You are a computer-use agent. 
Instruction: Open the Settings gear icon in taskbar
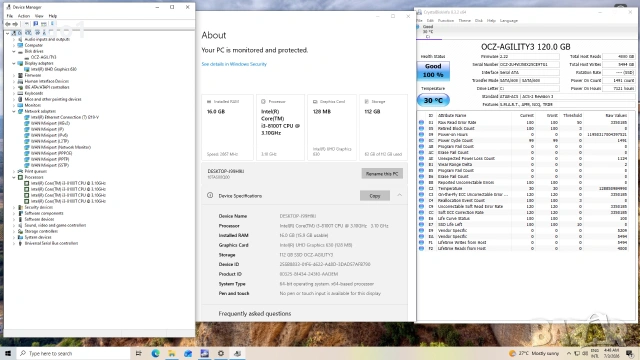(221, 353)
